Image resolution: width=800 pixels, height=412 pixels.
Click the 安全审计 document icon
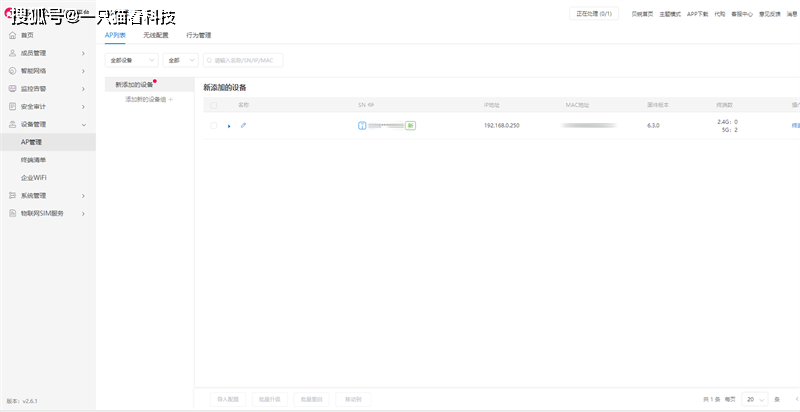12,106
